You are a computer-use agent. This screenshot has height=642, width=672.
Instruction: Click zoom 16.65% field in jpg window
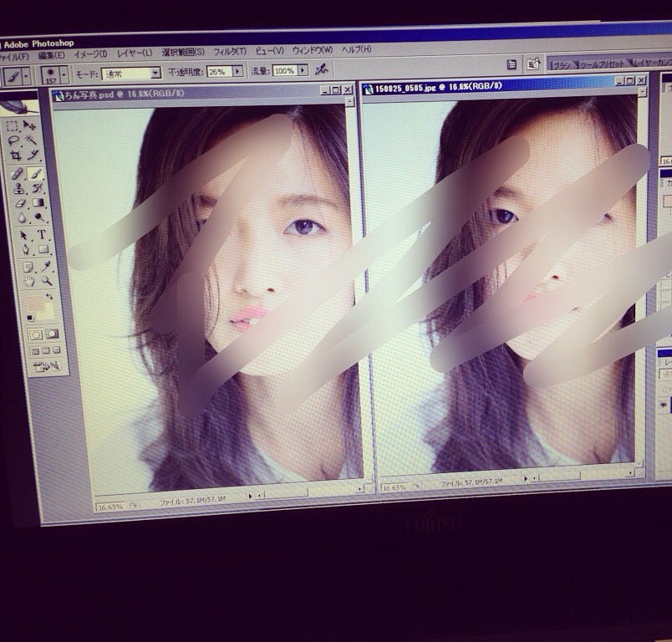(x=394, y=487)
